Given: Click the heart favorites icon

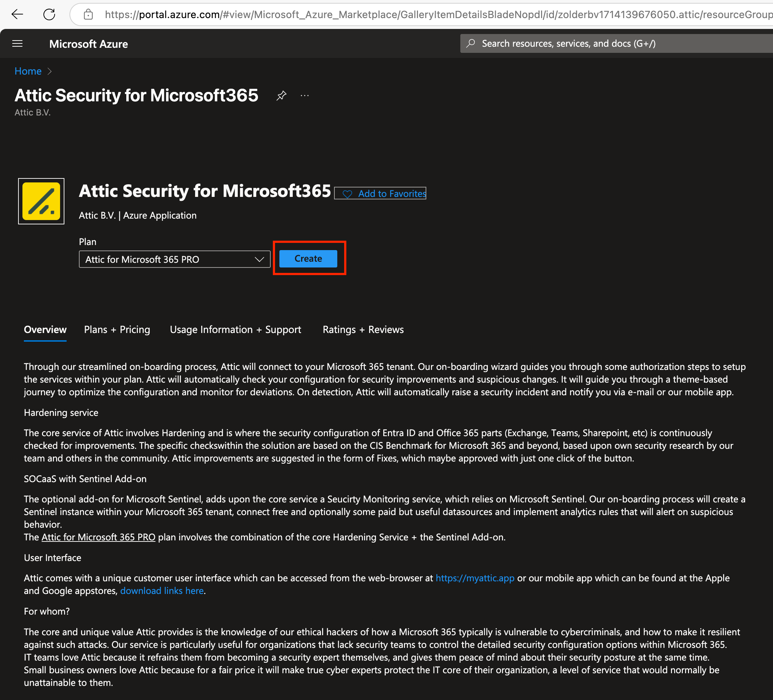Looking at the screenshot, I should [347, 194].
